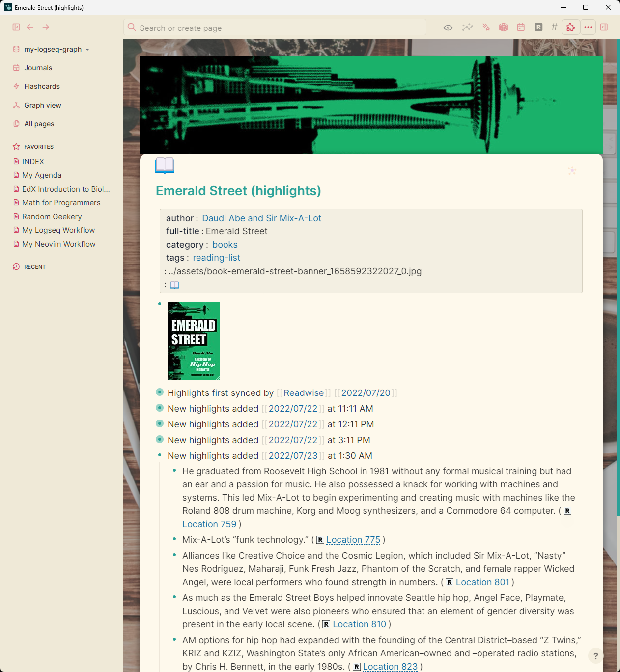The width and height of the screenshot is (620, 672).
Task: Go forward with the right arrow
Action: [46, 27]
